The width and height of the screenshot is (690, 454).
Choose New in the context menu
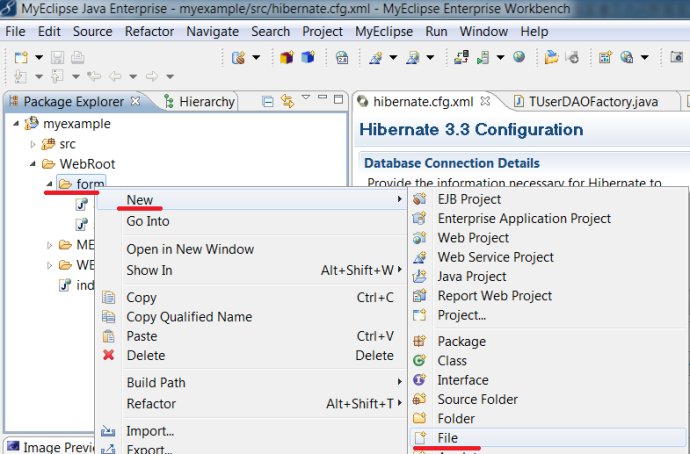(x=252, y=200)
